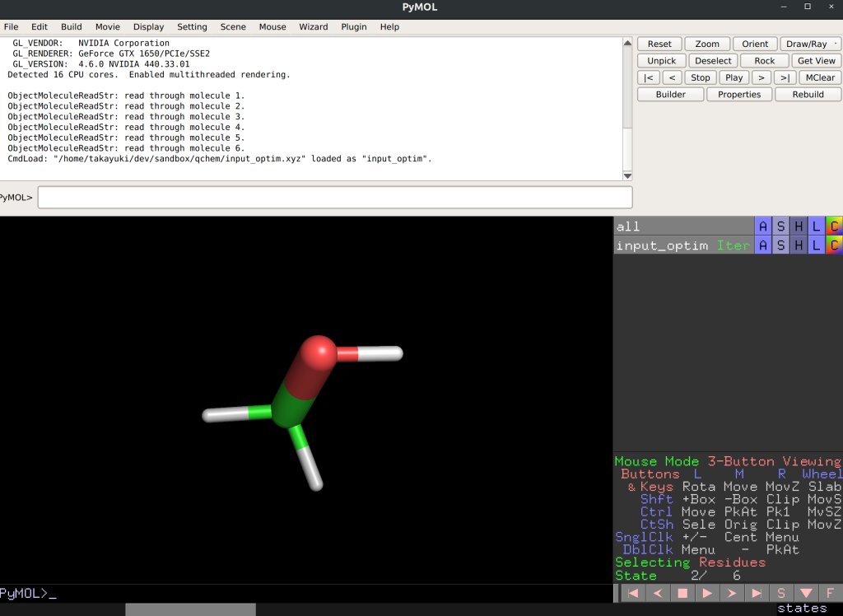Open the Action menu for input_optim
This screenshot has height=616, width=843.
click(763, 245)
